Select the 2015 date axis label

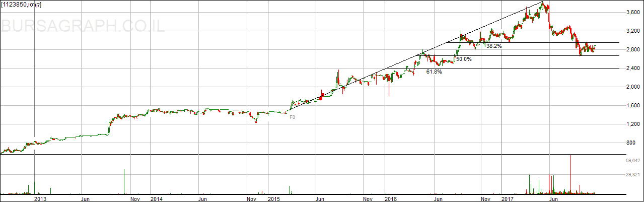273,198
